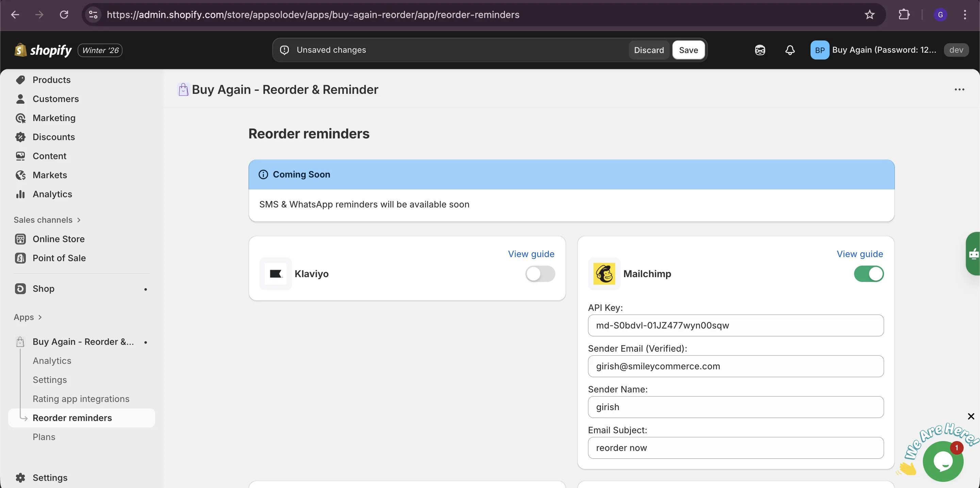Reload the page with refresh icon
Viewport: 980px width, 488px height.
pos(64,15)
